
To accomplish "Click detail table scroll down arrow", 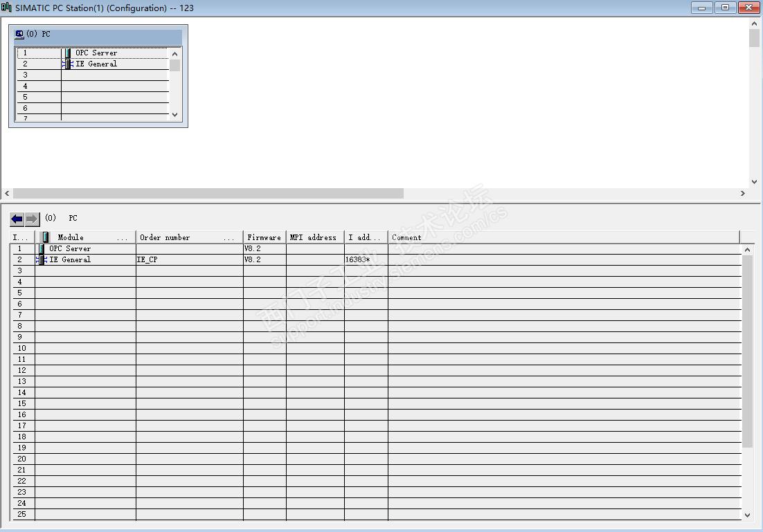I will pyautogui.click(x=748, y=515).
